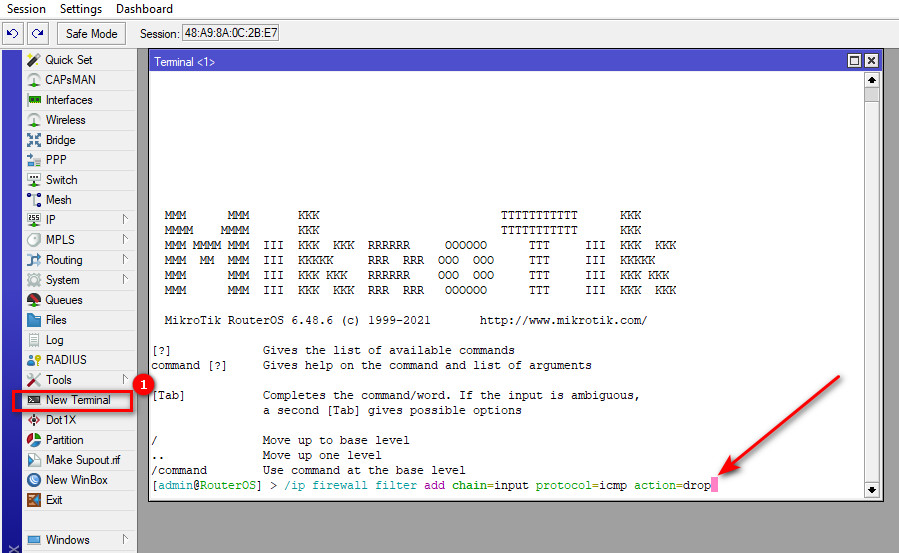Open the Bridge settings
The image size is (899, 553).
(x=60, y=140)
